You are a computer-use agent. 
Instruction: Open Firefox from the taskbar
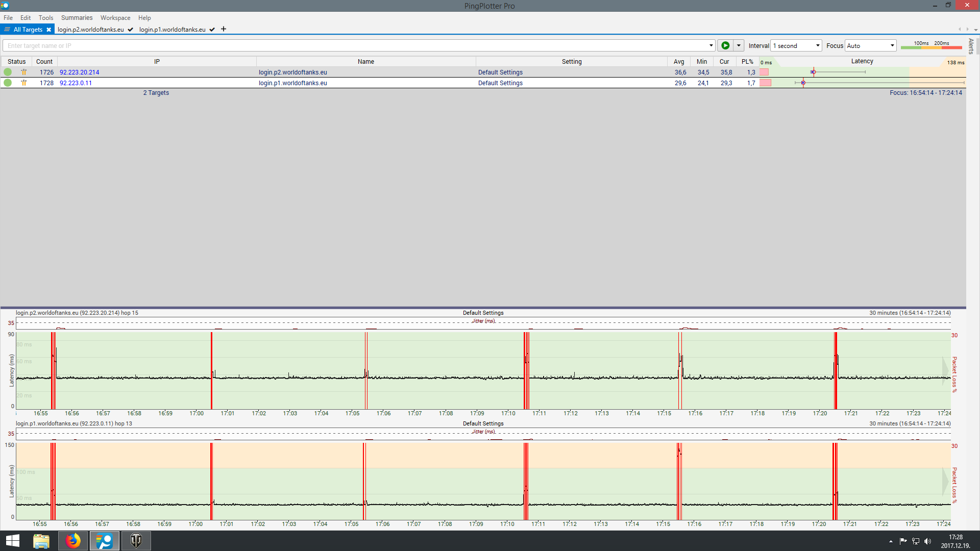click(73, 541)
